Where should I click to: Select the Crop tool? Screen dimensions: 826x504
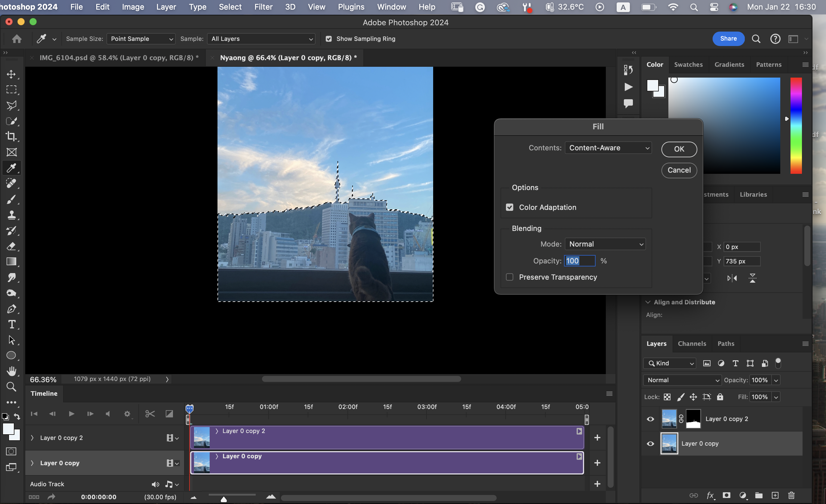coord(11,137)
